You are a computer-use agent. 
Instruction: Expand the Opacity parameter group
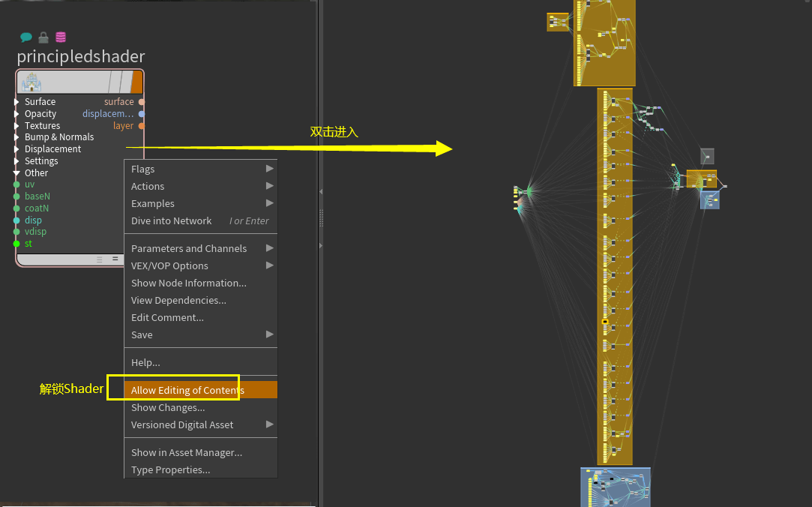[x=16, y=114]
